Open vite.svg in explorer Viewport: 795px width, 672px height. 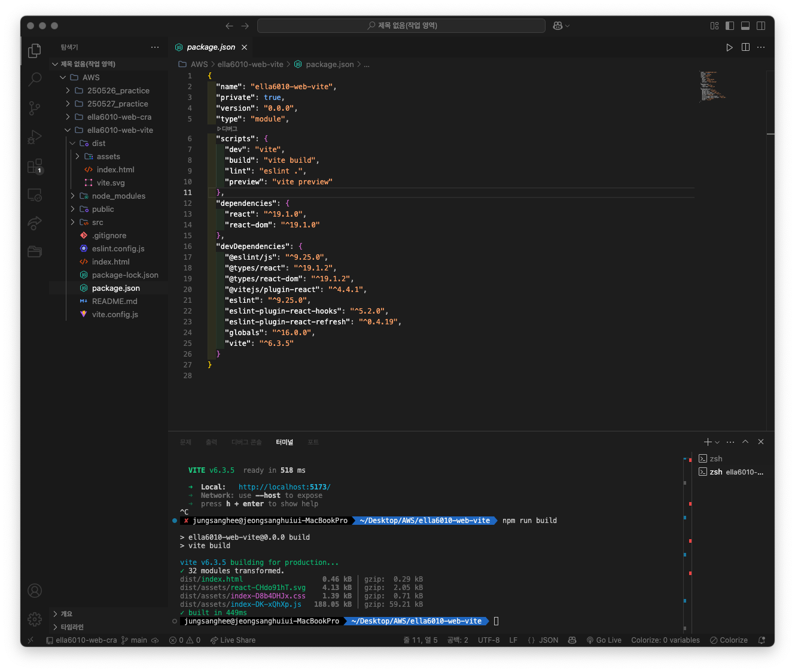[x=111, y=183]
